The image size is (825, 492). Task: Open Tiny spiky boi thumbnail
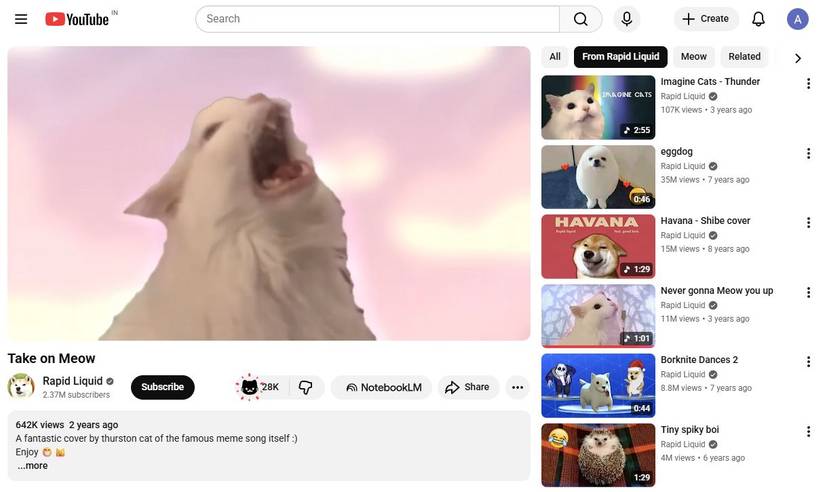tap(598, 455)
